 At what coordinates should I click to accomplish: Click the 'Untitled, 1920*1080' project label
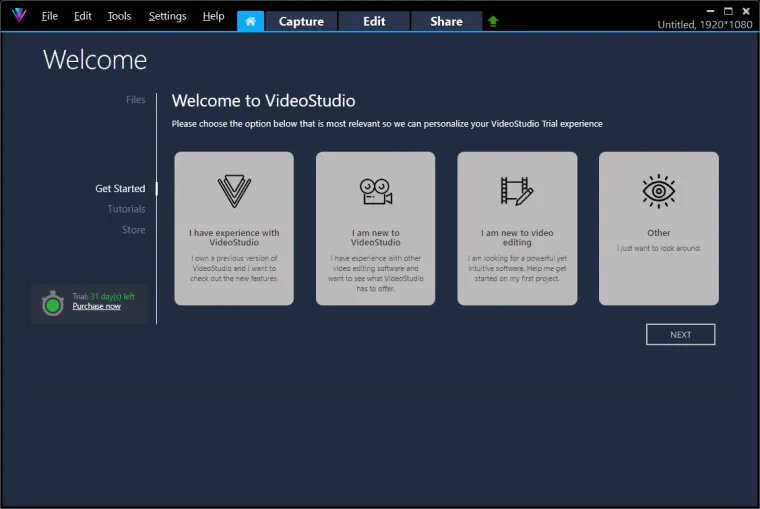click(705, 25)
